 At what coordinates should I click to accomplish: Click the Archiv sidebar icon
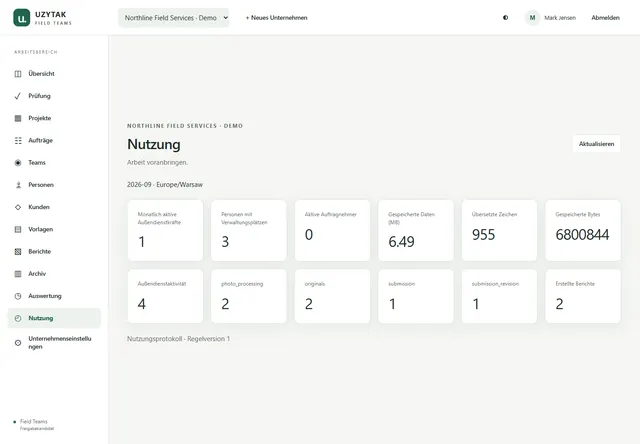coord(18,274)
